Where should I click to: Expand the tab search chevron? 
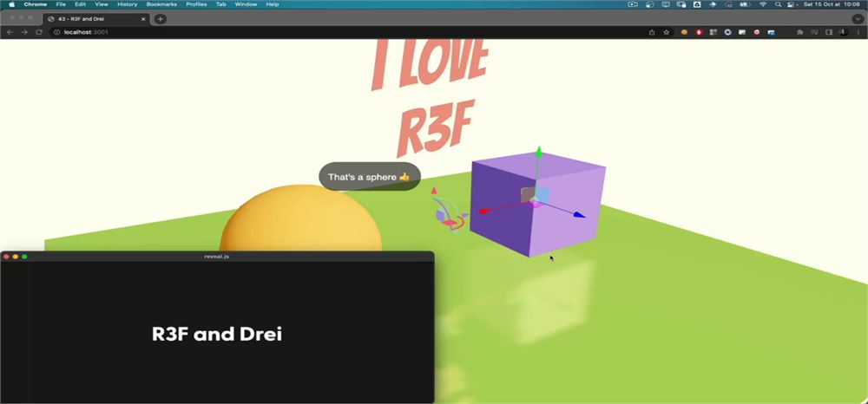coord(858,19)
